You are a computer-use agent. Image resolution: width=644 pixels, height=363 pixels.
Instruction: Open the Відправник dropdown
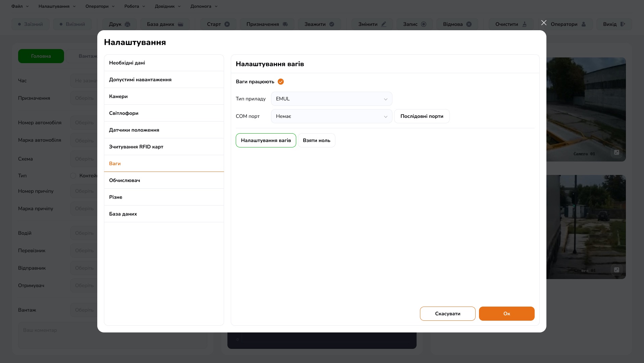click(84, 268)
